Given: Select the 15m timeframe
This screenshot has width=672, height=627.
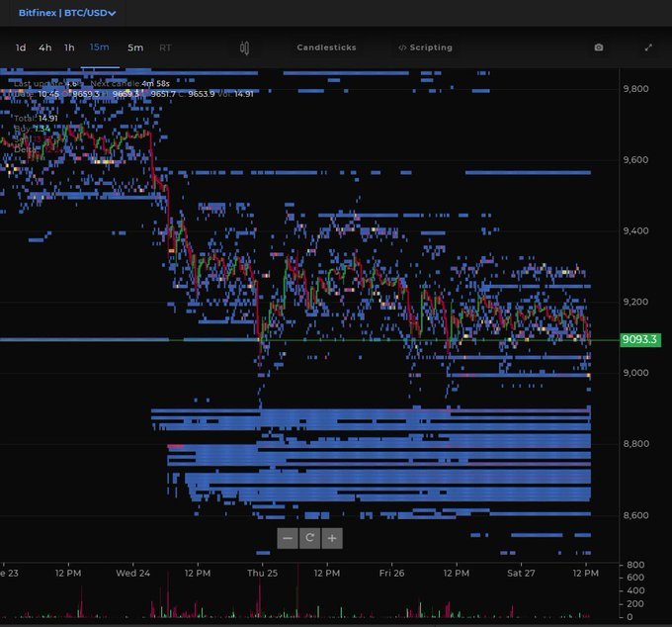Looking at the screenshot, I should (100, 47).
